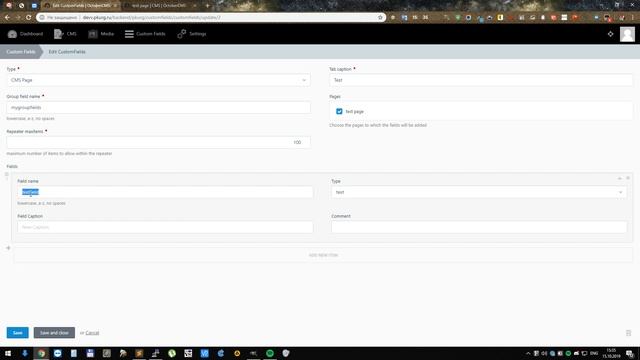Click the browser reload button
640x360 pixels.
click(29, 18)
